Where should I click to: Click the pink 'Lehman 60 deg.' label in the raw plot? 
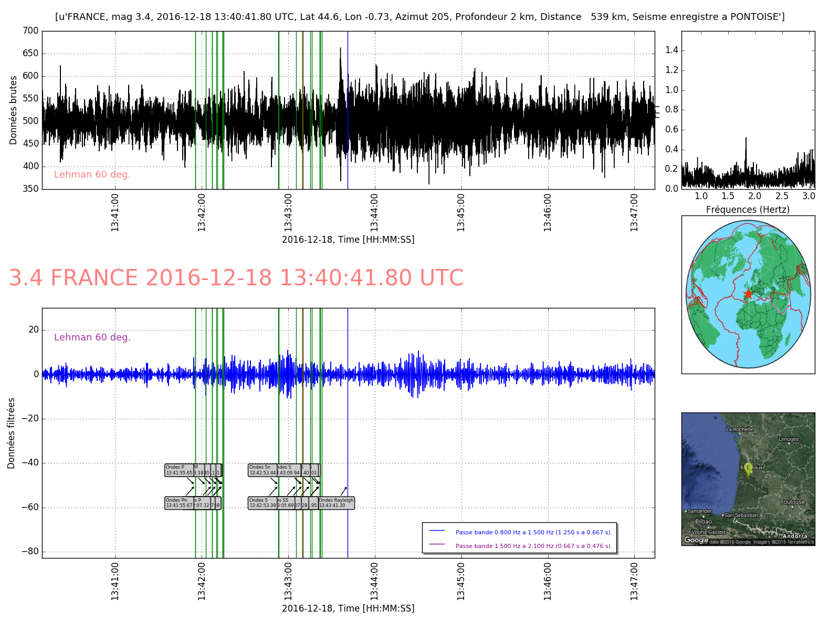tap(92, 174)
